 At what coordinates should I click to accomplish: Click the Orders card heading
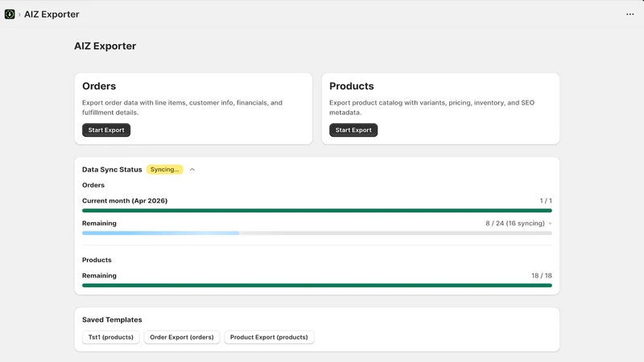pos(99,86)
